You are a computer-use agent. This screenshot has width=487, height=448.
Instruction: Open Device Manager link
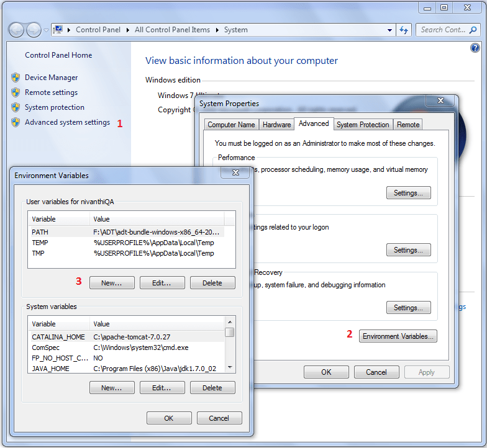pyautogui.click(x=51, y=78)
